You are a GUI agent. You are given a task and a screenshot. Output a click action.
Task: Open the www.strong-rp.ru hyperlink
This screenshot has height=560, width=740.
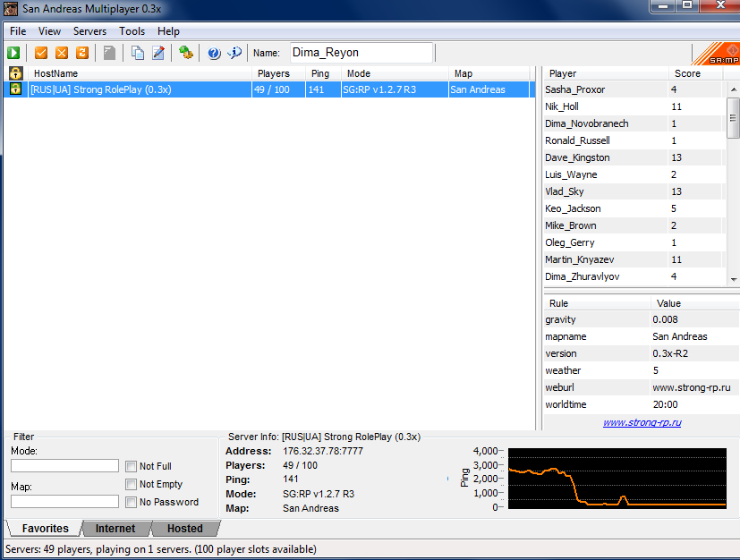click(x=642, y=422)
